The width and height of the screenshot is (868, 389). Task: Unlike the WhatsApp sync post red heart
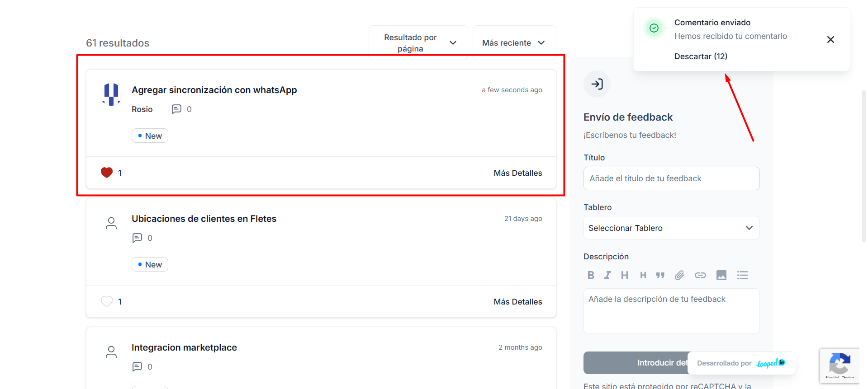[x=107, y=173]
